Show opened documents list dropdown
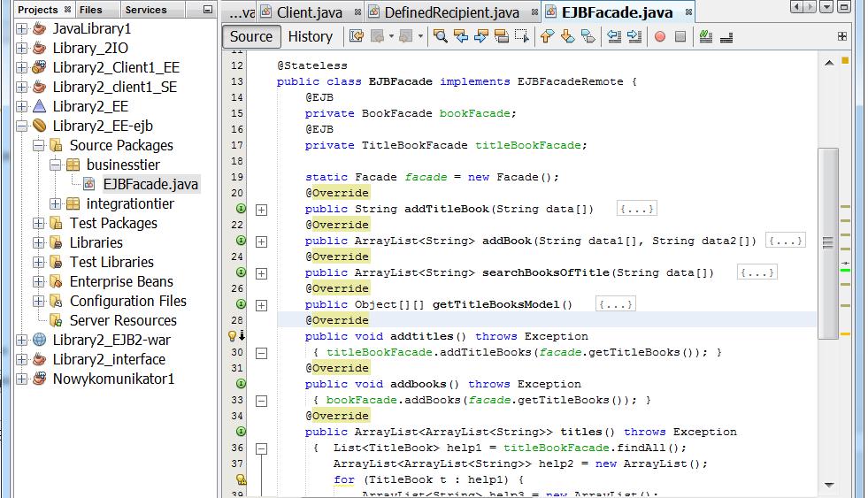The width and height of the screenshot is (868, 498). tap(826, 7)
